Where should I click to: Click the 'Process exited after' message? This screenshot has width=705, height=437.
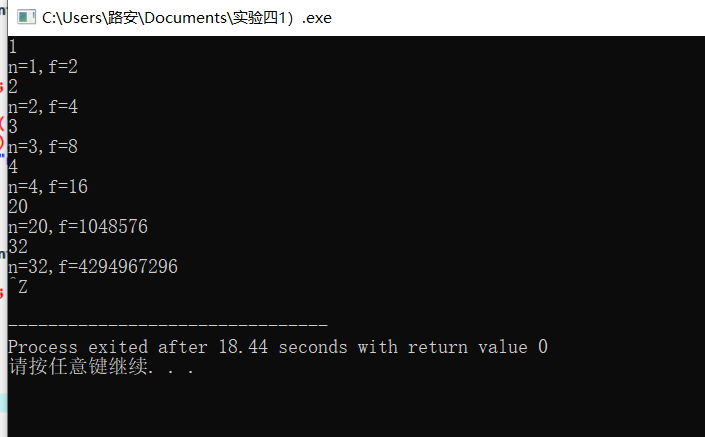(x=108, y=347)
